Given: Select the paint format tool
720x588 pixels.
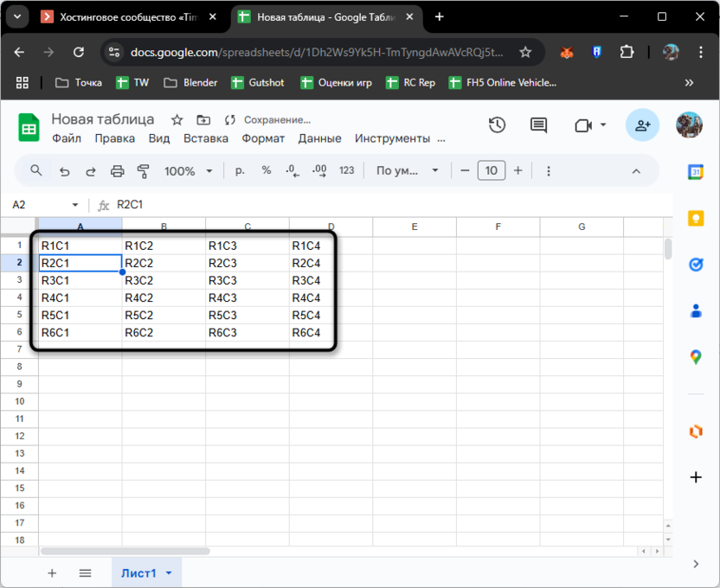Looking at the screenshot, I should pyautogui.click(x=143, y=170).
